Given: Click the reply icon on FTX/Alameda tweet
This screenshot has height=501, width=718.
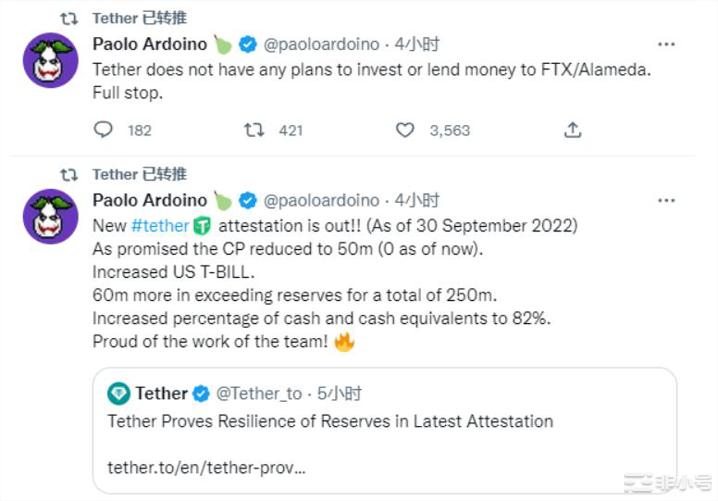Looking at the screenshot, I should point(103,130).
